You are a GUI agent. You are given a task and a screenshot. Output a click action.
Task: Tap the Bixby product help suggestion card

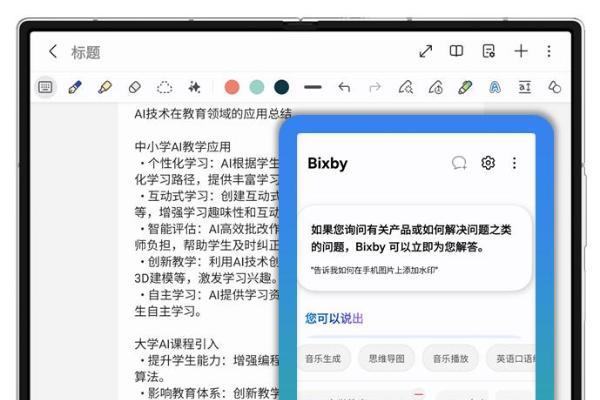(x=415, y=248)
